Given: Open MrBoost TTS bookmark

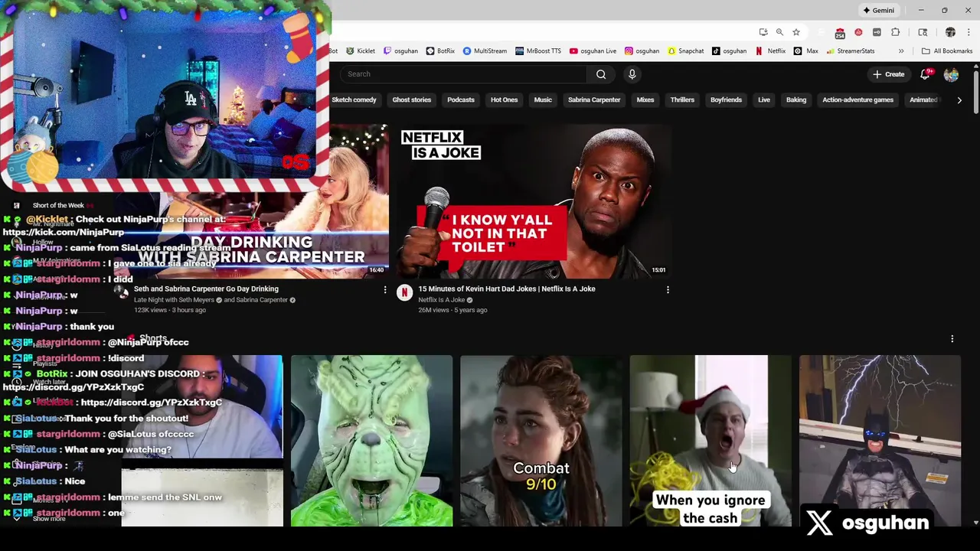Looking at the screenshot, I should (538, 51).
